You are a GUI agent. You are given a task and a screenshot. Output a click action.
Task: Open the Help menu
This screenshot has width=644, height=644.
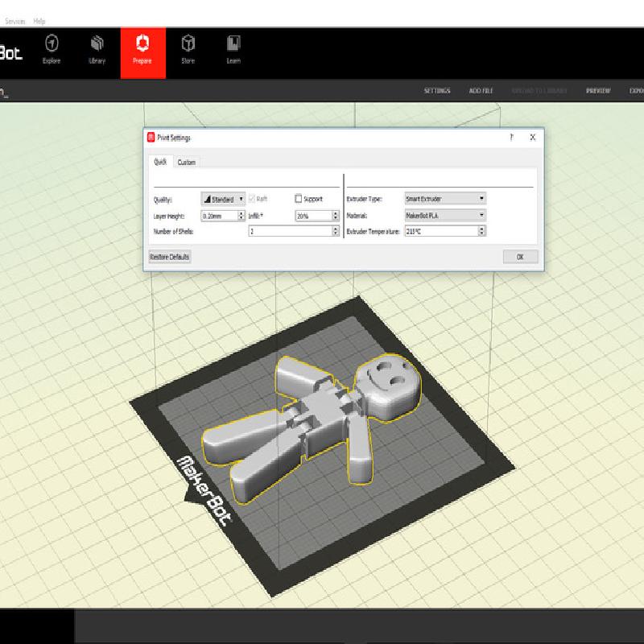pyautogui.click(x=39, y=21)
